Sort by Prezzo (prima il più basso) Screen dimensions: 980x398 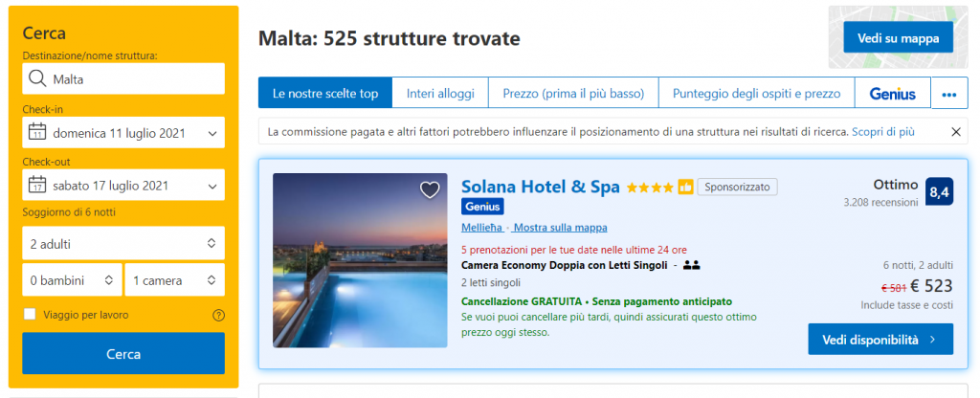tap(573, 93)
